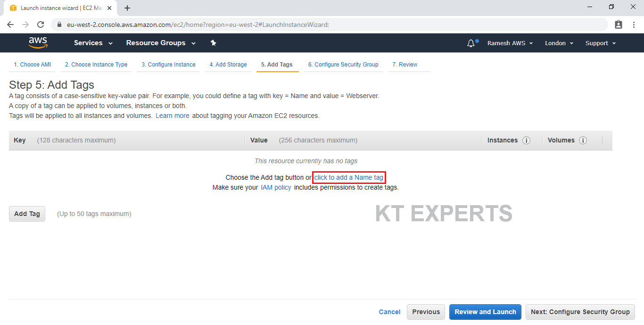Screen dimensions: 644x325
Task: Go to step 1 Choose AMI
Action: pos(32,65)
